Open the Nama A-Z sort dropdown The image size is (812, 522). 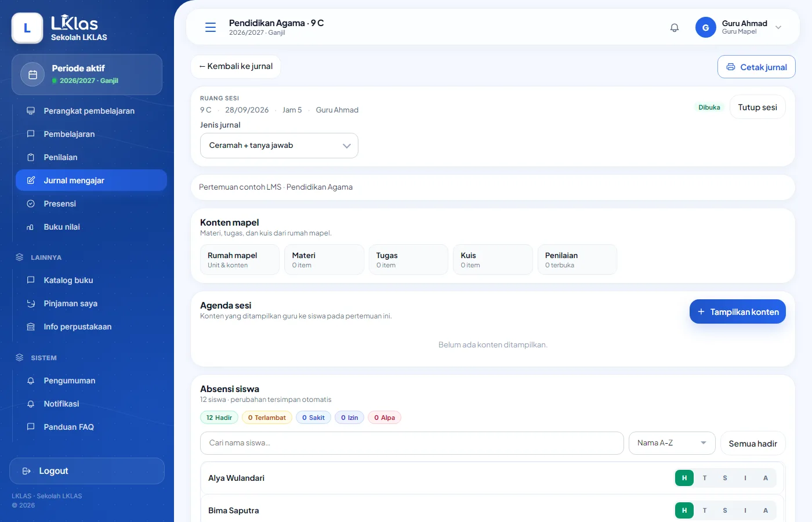point(672,443)
